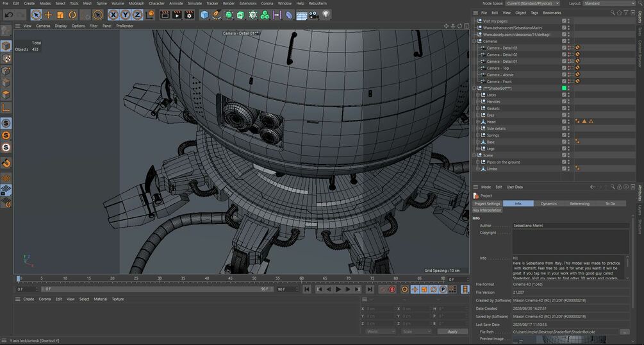Click the Undo arrow icon
The width and height of the screenshot is (644, 345).
click(8, 14)
